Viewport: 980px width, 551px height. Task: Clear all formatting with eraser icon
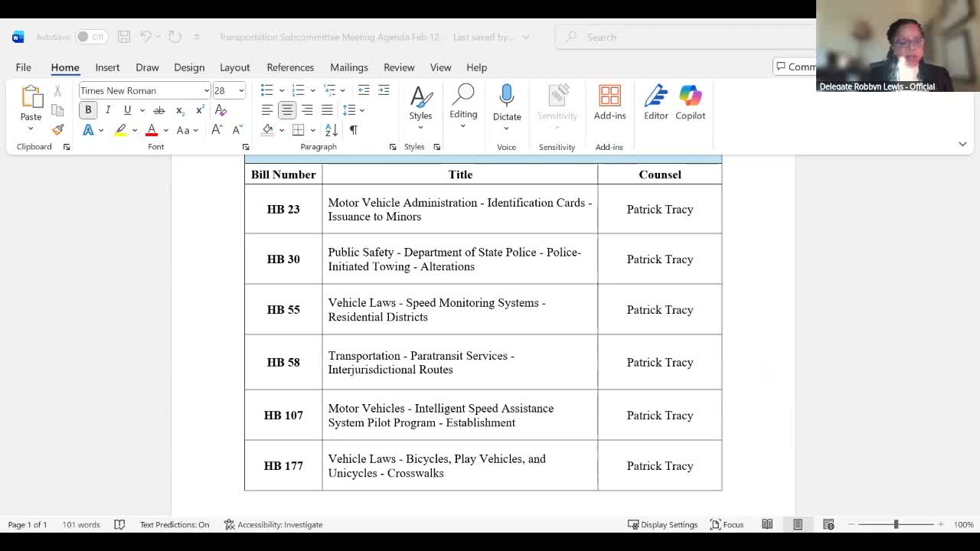click(221, 110)
